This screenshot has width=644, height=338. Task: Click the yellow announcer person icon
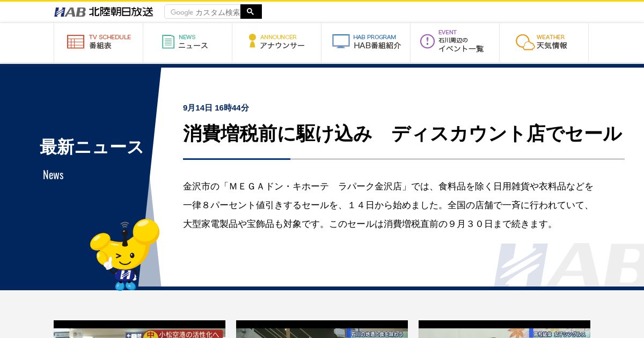click(252, 41)
